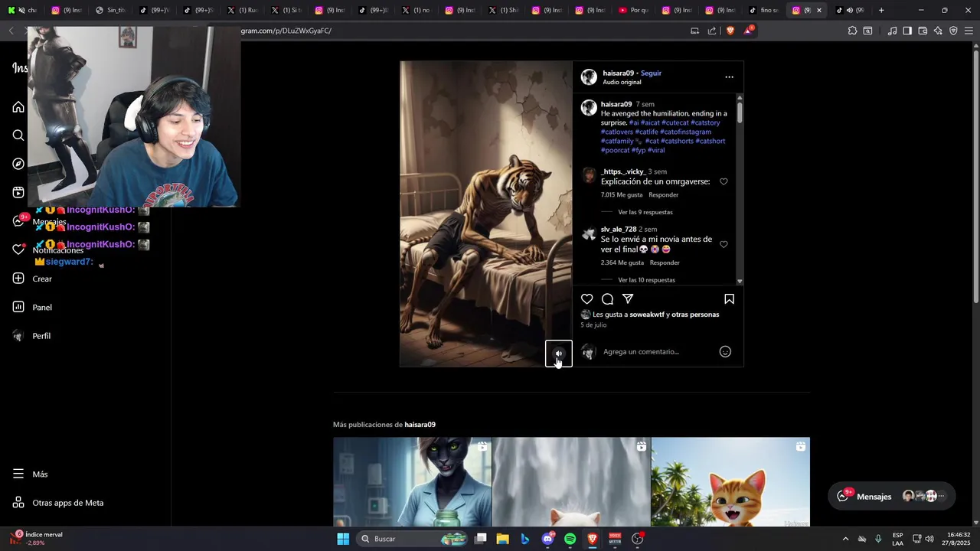Share the post with the paper plane icon

pyautogui.click(x=628, y=299)
